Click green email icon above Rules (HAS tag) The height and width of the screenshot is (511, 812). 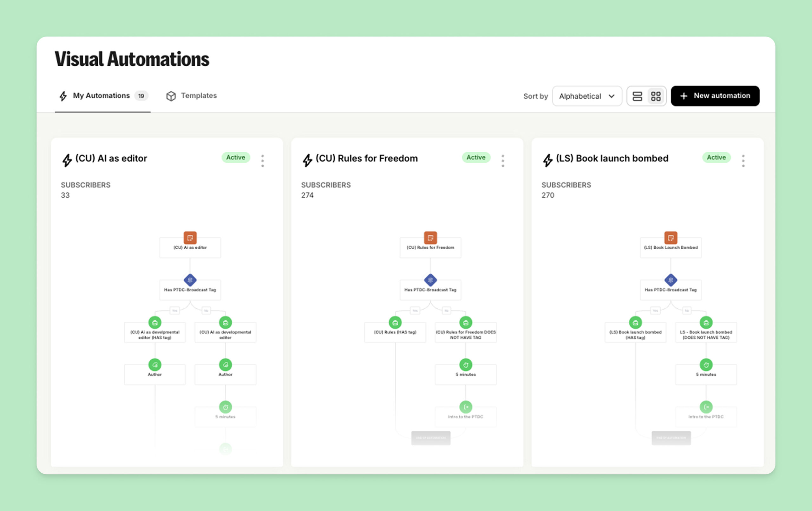pos(395,323)
